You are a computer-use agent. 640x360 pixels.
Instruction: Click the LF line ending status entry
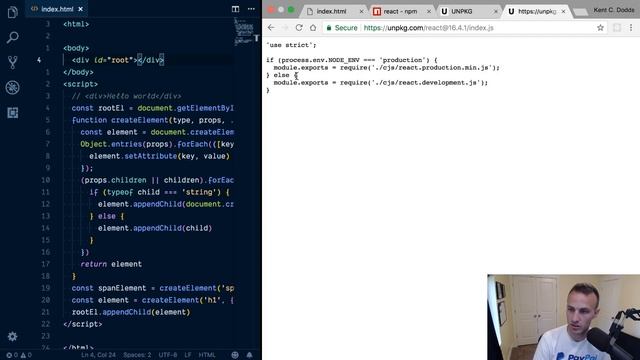click(x=188, y=355)
